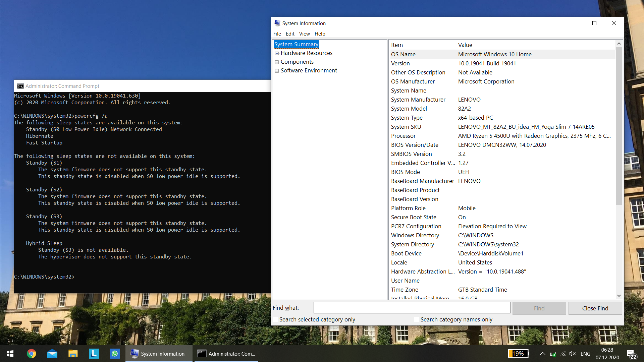Click the System Information title bar icon
This screenshot has width=644, height=362.
click(x=277, y=23)
